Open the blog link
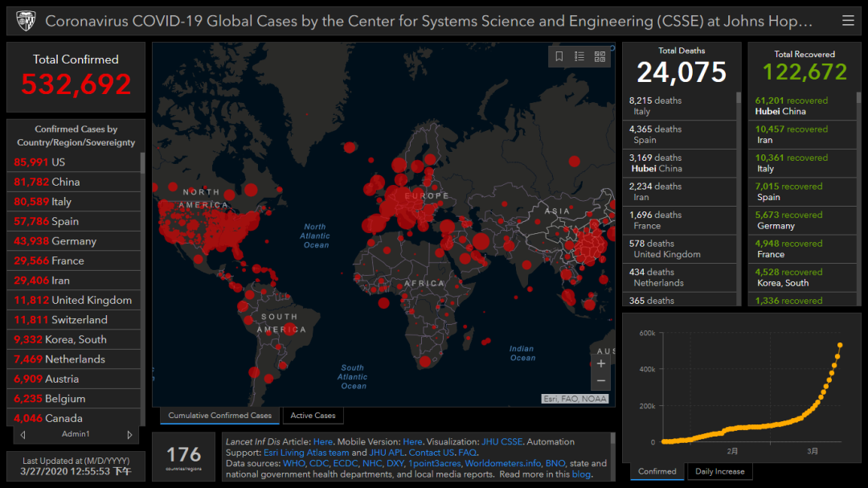868x488 pixels. (x=581, y=474)
